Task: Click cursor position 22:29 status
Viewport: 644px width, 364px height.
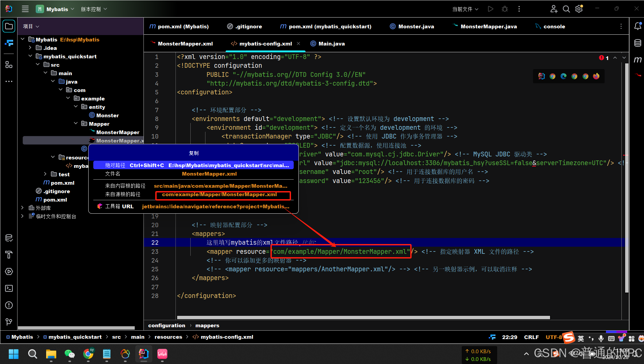Action: [510, 337]
